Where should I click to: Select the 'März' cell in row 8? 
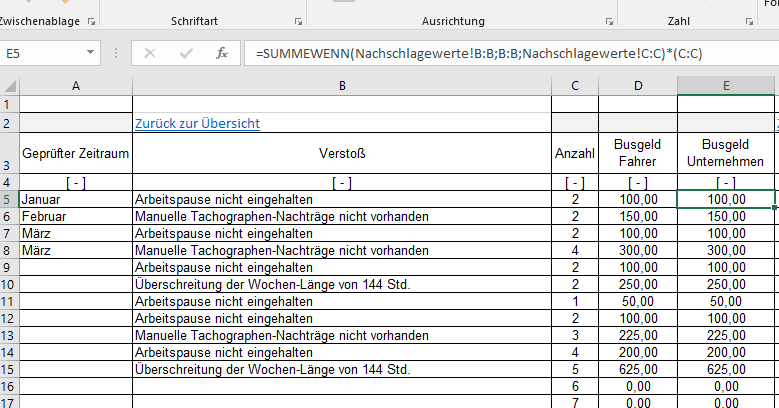76,250
